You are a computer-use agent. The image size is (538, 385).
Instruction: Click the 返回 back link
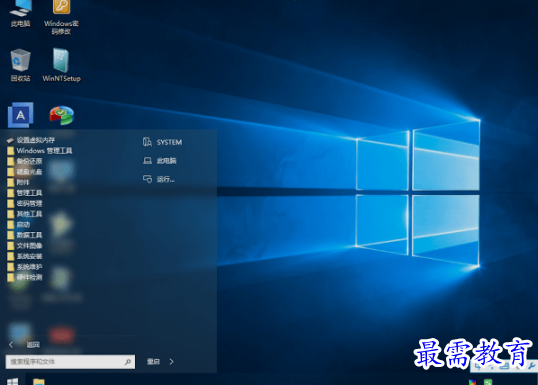pos(24,345)
